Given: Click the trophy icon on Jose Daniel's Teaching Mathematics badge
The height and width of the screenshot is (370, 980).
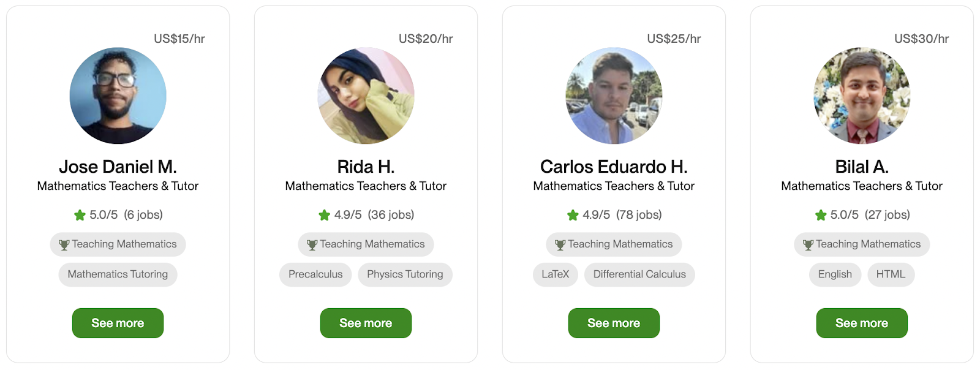Looking at the screenshot, I should pos(63,244).
